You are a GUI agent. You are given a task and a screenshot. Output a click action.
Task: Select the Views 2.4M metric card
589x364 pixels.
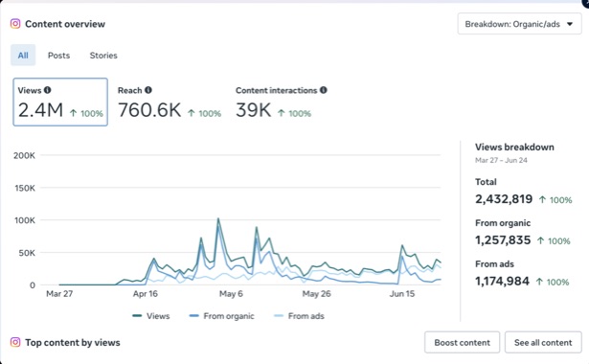tap(60, 102)
